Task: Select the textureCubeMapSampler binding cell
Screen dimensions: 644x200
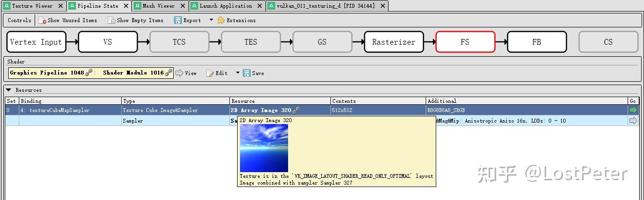Action: click(x=70, y=110)
